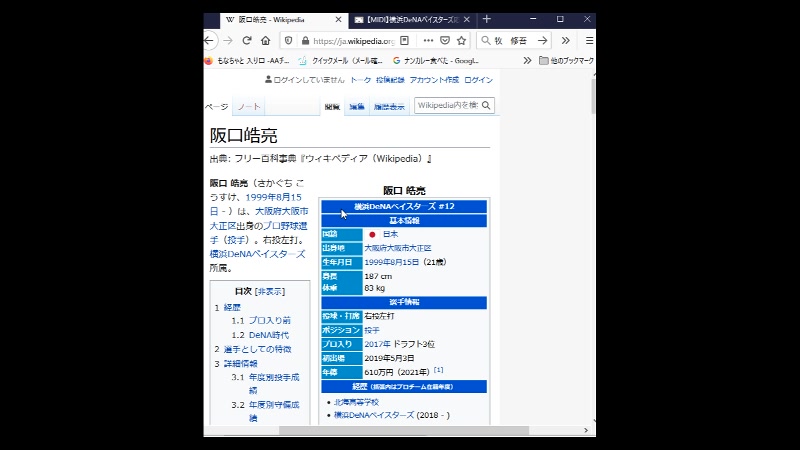Open the トーク link
The height and width of the screenshot is (450, 800).
tap(360, 80)
